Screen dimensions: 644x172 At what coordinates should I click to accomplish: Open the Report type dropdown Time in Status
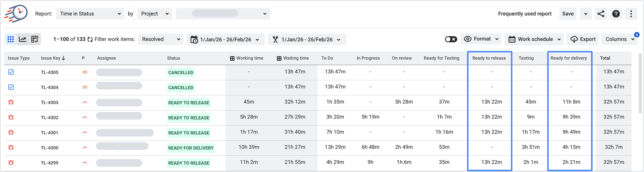90,14
